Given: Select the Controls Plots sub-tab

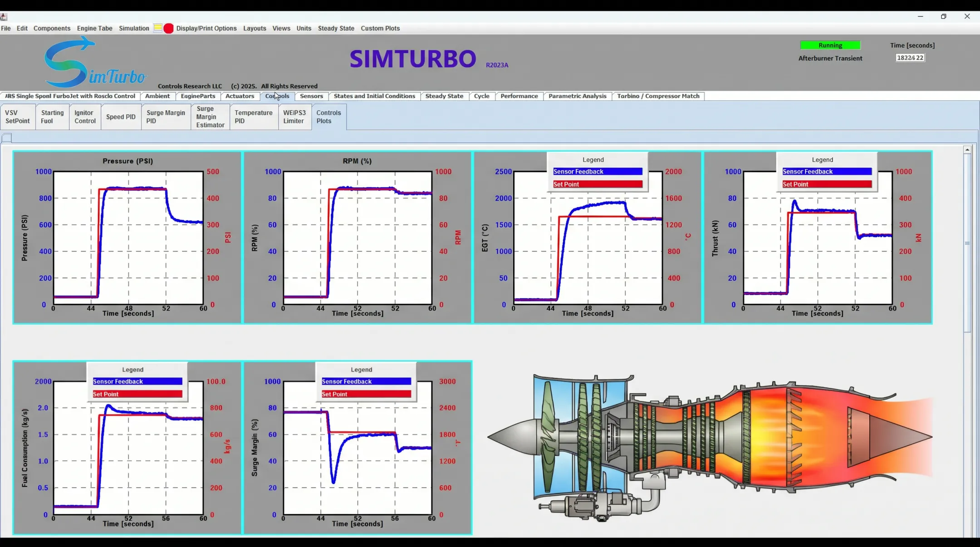Looking at the screenshot, I should point(328,117).
